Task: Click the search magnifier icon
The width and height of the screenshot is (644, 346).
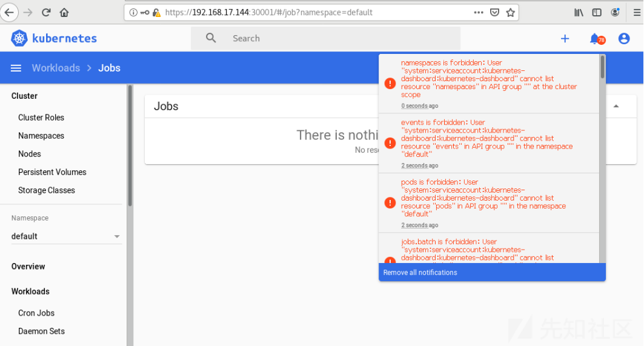Action: pyautogui.click(x=211, y=38)
